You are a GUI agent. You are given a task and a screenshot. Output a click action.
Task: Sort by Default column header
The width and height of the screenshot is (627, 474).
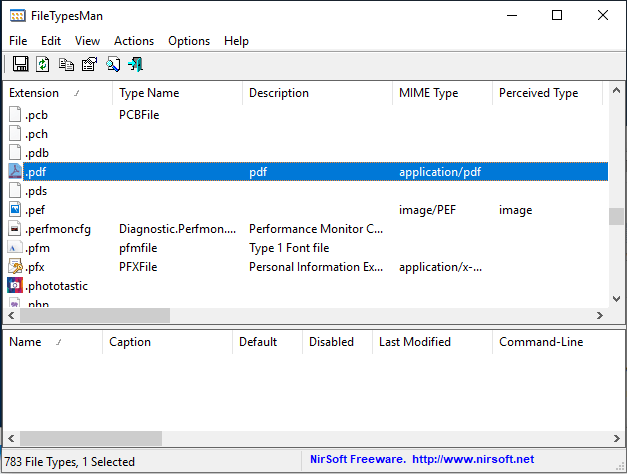(x=267, y=342)
